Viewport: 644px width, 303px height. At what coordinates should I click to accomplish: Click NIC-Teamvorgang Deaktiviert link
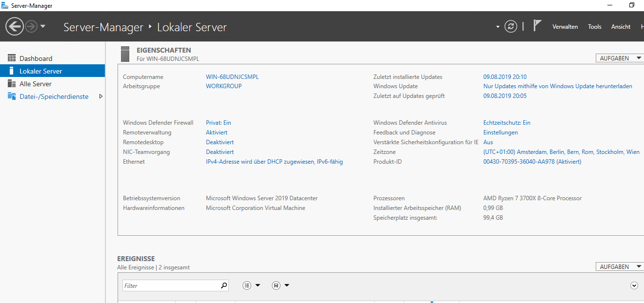point(220,152)
